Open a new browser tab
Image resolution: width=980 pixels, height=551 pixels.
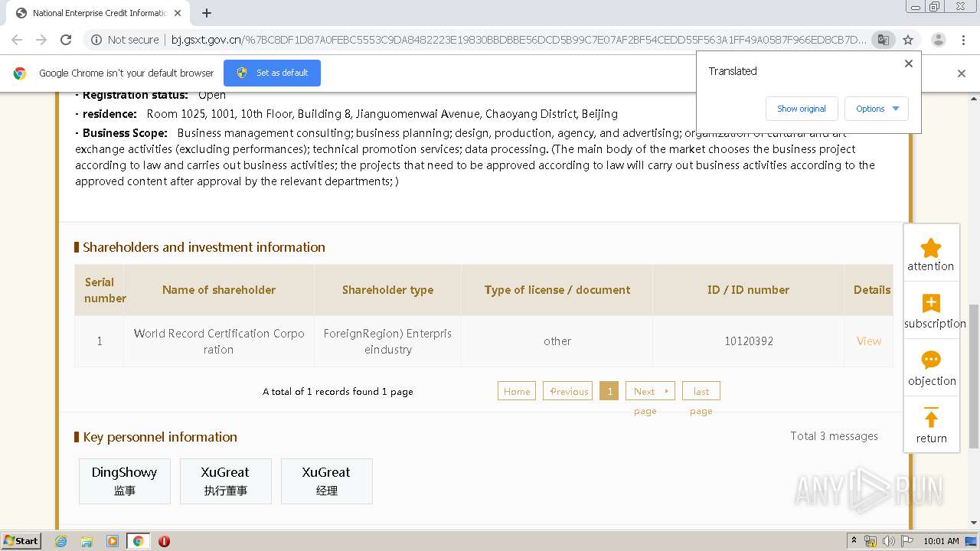point(207,13)
